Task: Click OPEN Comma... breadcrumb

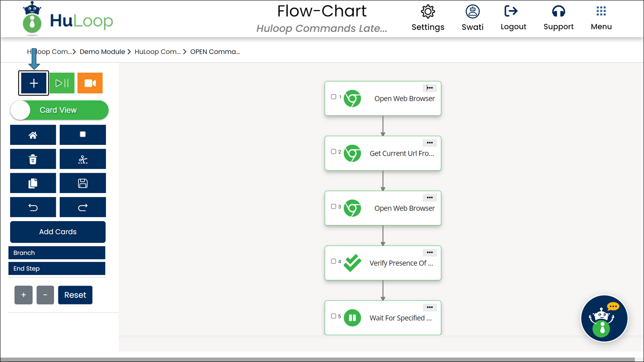Action: pos(215,52)
